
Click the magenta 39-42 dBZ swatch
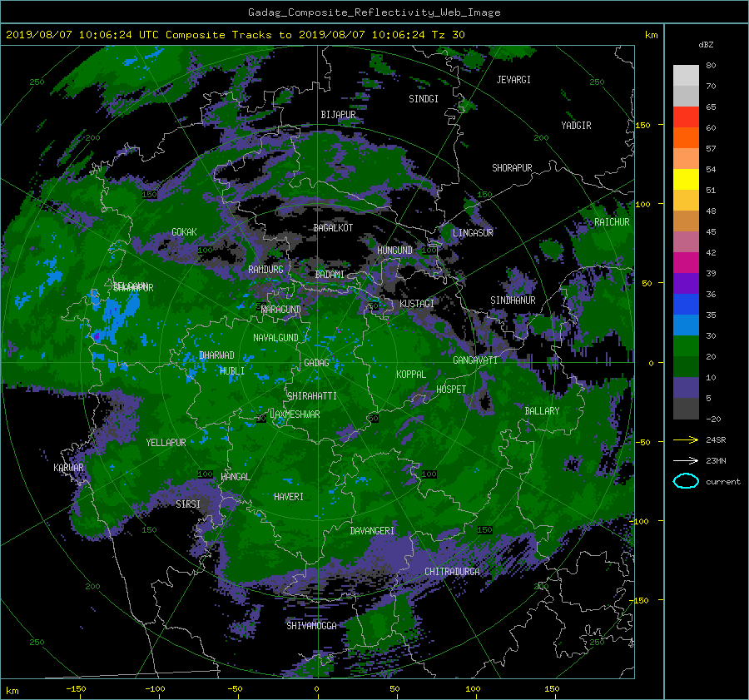[x=686, y=263]
